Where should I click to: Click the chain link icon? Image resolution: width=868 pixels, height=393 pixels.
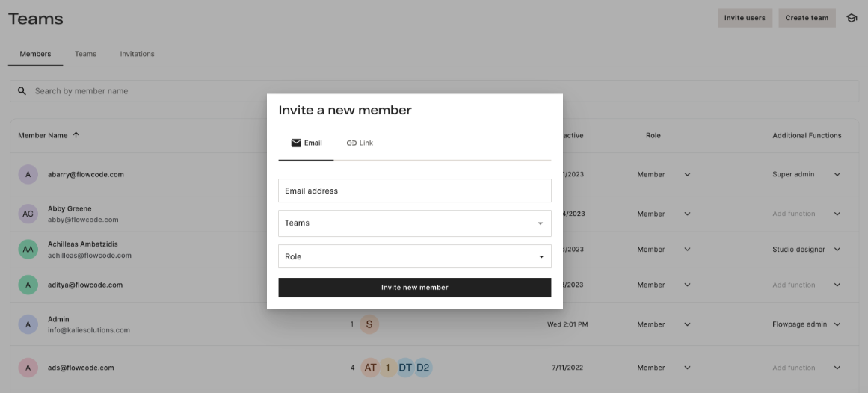(351, 143)
